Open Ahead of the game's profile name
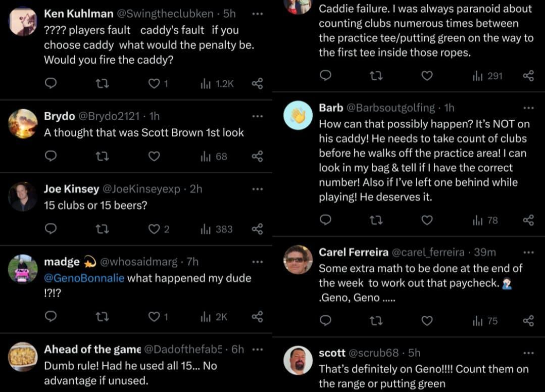Image resolution: width=545 pixels, height=392 pixels. (x=92, y=349)
